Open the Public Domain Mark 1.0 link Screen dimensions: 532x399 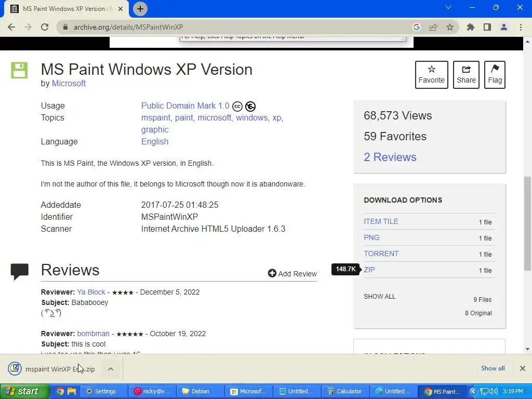(x=185, y=106)
